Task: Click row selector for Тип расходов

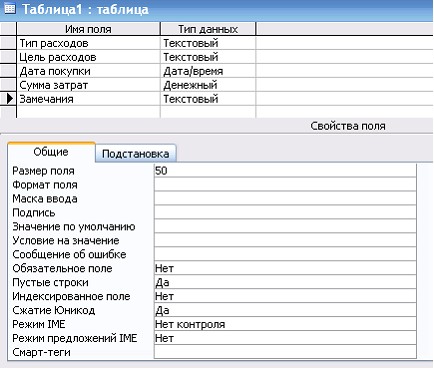Action: click(x=8, y=43)
